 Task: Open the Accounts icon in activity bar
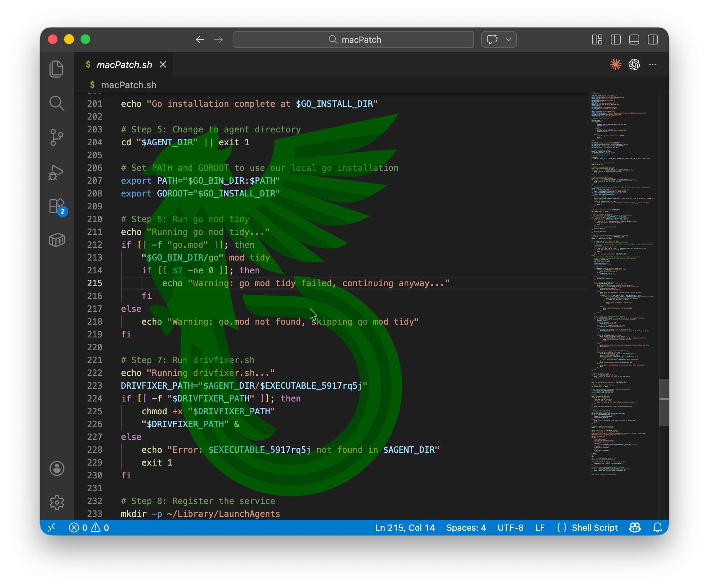click(57, 468)
